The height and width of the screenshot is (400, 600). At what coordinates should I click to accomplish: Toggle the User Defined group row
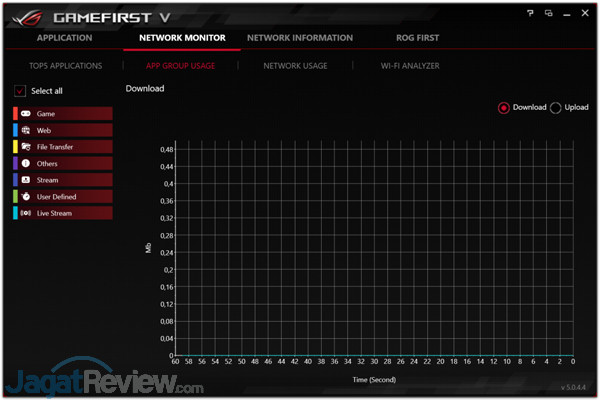tap(63, 196)
